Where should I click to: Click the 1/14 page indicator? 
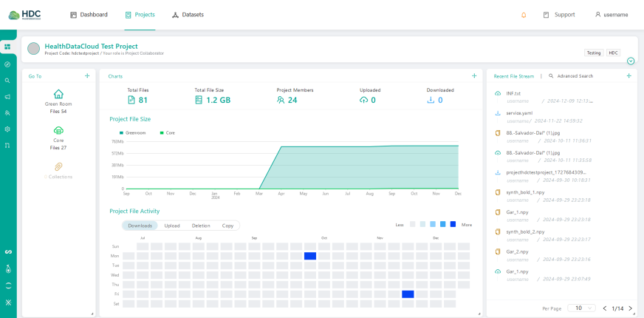(617, 308)
